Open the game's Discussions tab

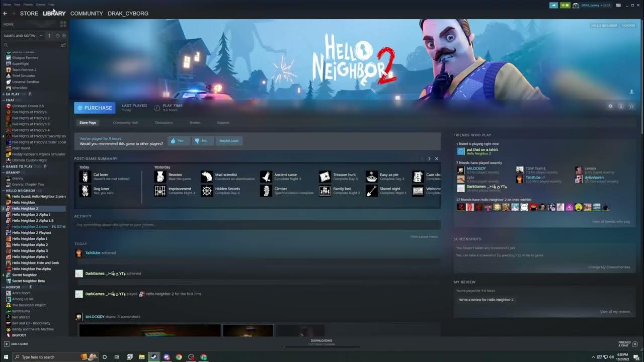point(164,123)
